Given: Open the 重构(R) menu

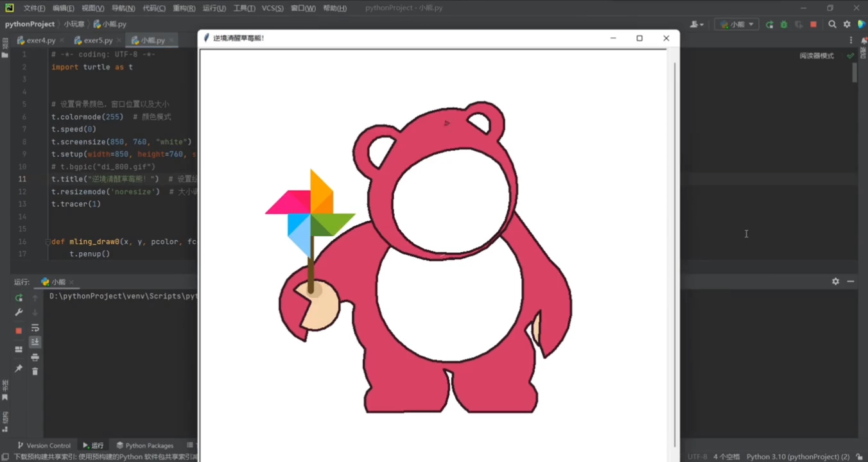Looking at the screenshot, I should coord(184,8).
